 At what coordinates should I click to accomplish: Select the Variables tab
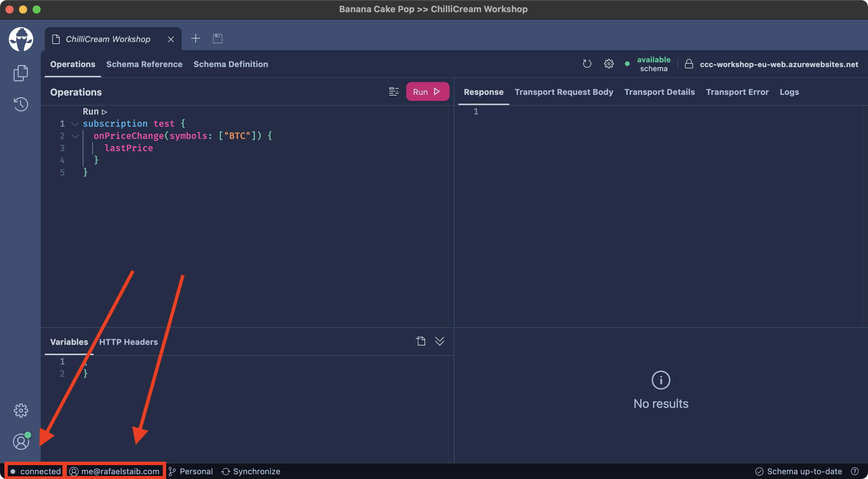[x=69, y=342]
